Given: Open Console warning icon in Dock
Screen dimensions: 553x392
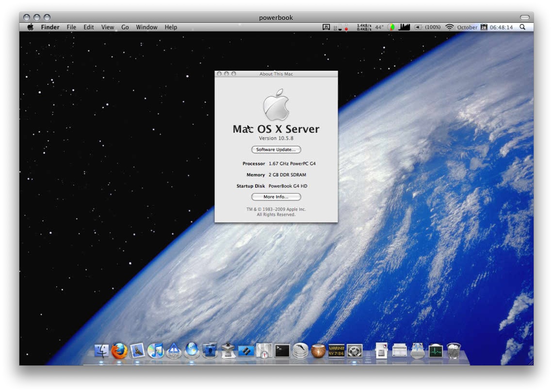Looking at the screenshot, I should [x=337, y=351].
